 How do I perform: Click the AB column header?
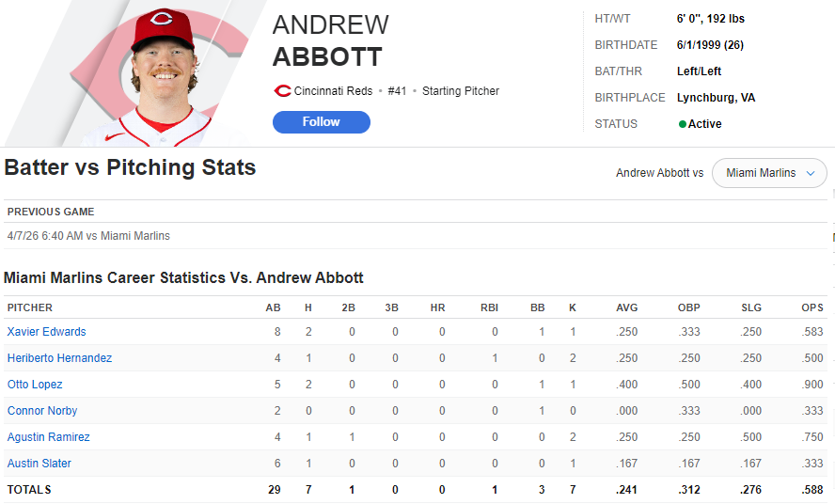pyautogui.click(x=273, y=307)
